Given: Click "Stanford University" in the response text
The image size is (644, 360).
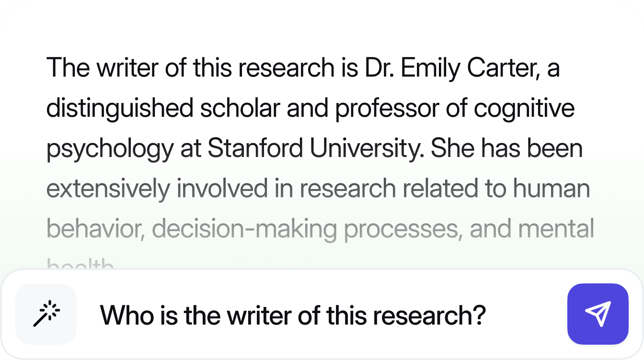Looking at the screenshot, I should (x=315, y=148).
